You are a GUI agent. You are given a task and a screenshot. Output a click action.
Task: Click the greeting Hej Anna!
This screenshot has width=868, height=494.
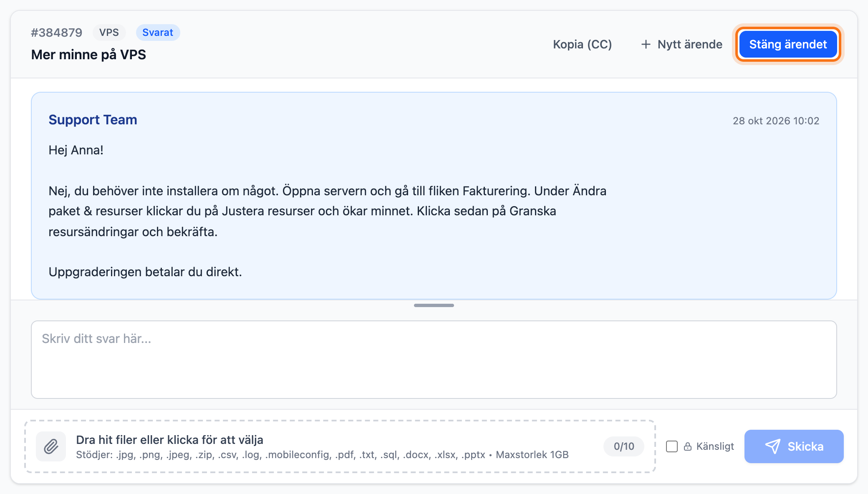click(x=76, y=150)
